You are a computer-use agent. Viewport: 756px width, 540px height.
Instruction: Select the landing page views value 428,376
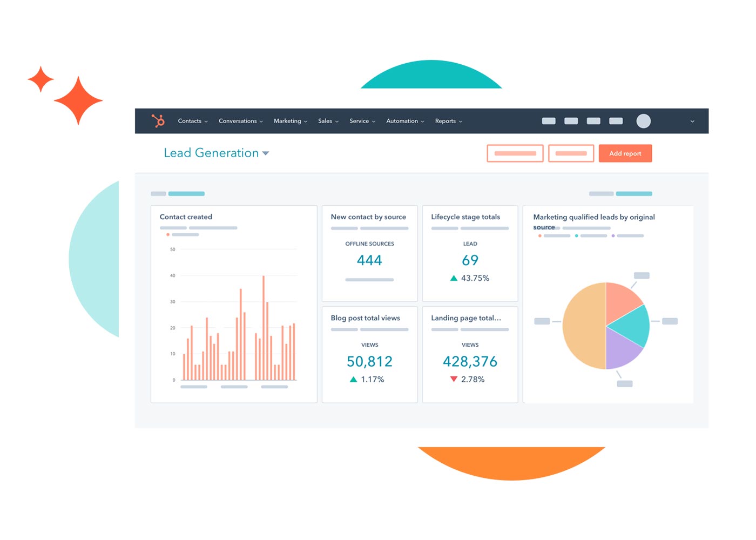pos(470,361)
